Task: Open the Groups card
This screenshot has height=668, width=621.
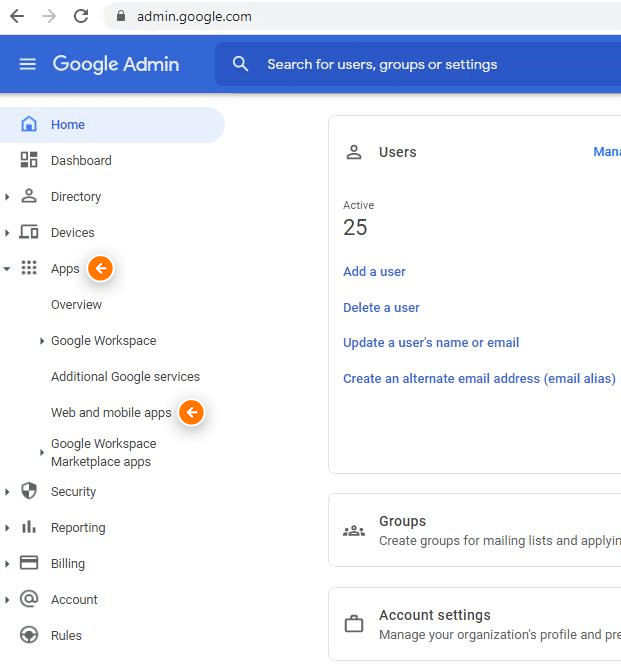Action: click(475, 530)
